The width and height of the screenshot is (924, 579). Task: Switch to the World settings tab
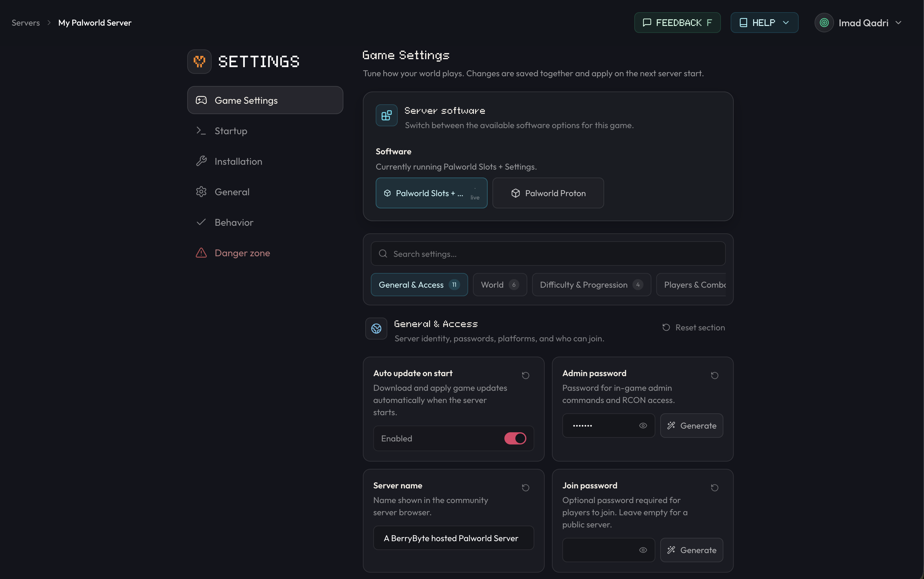coord(500,285)
